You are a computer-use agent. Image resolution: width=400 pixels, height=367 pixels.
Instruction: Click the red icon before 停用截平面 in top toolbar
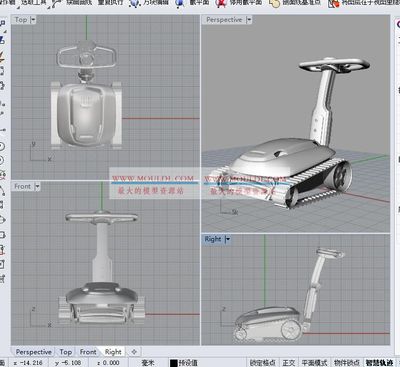(x=221, y=4)
